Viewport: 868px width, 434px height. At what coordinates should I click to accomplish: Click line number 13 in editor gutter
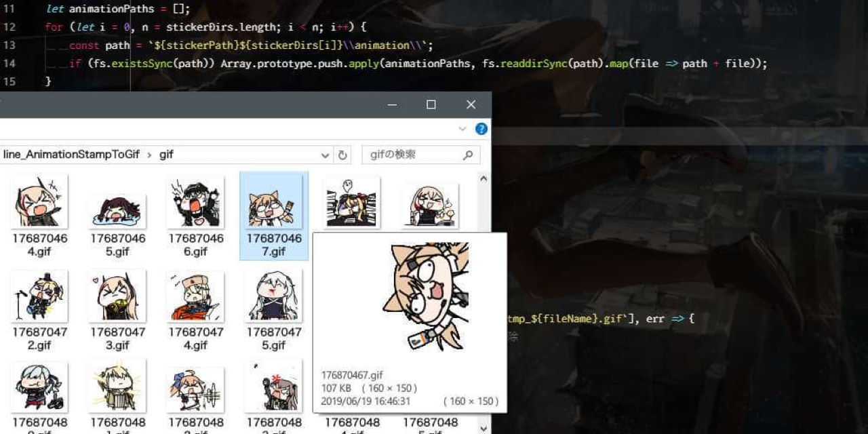pos(9,45)
